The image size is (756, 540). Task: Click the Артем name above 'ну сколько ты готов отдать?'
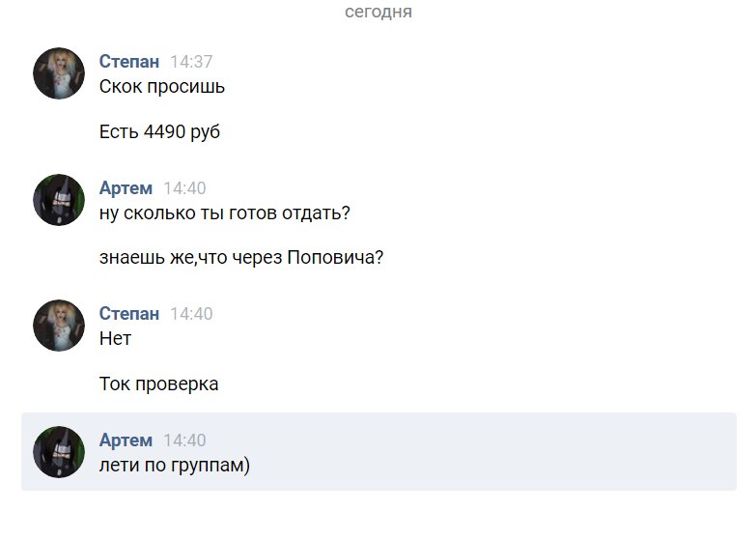126,188
